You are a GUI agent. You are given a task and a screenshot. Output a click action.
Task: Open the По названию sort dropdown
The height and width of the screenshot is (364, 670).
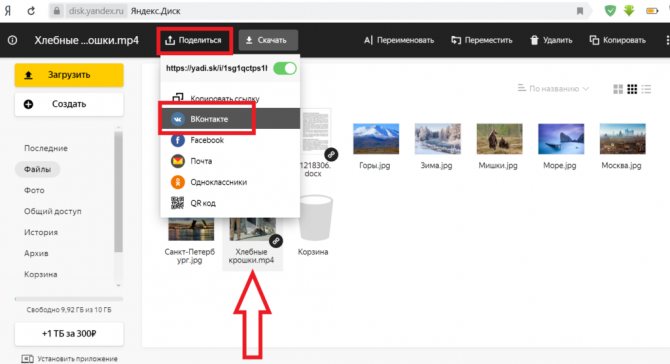(553, 88)
